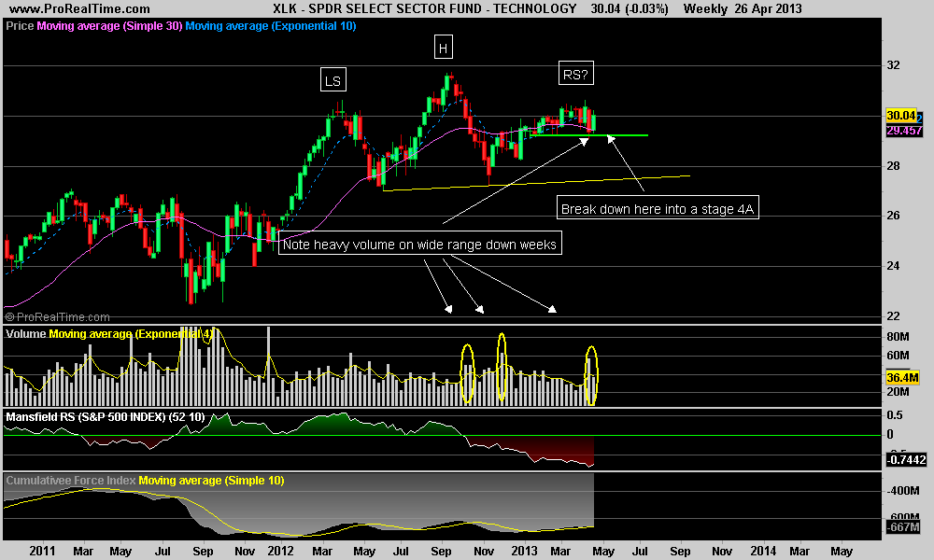Click Moving average (Exponential 4) volume legend
Image resolution: width=934 pixels, height=560 pixels.
[131, 333]
